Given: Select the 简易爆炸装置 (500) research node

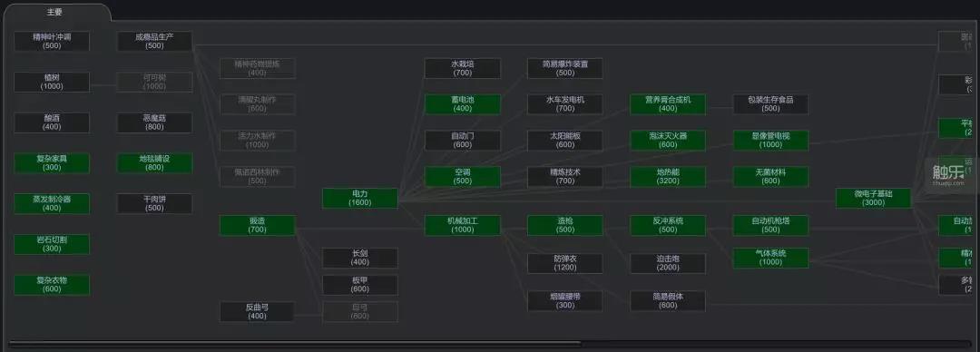Looking at the screenshot, I should tap(565, 68).
